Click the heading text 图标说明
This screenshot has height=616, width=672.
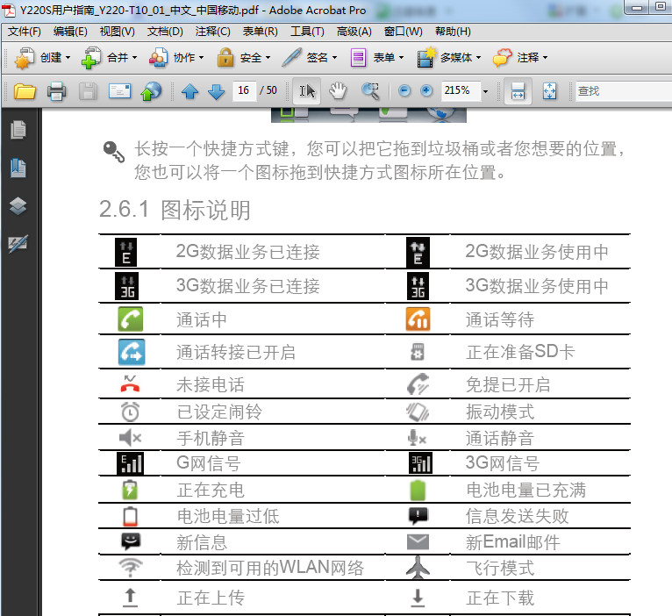point(205,211)
